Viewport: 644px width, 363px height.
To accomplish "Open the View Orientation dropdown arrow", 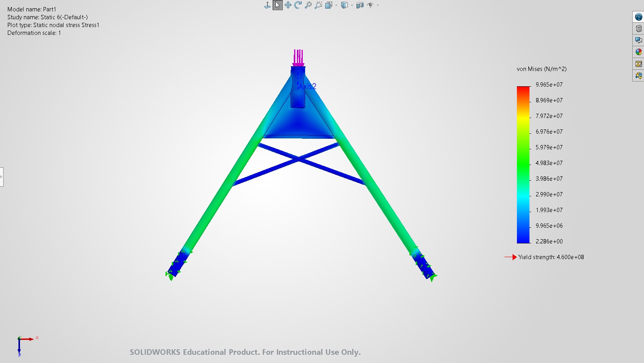I will (x=336, y=5).
